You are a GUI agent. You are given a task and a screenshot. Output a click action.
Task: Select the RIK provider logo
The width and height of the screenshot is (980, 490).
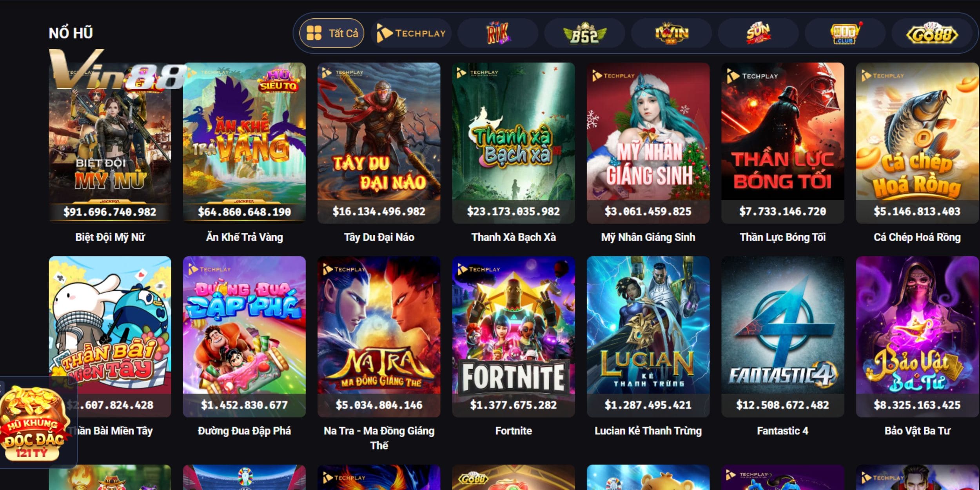[x=498, y=33]
